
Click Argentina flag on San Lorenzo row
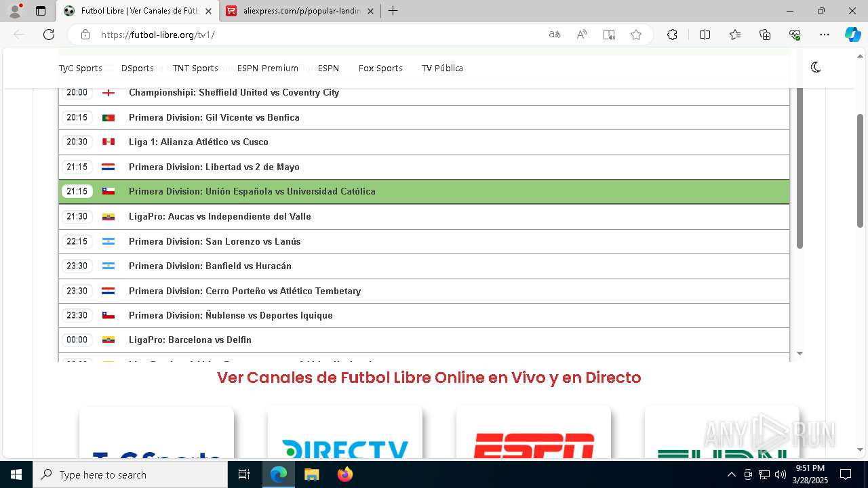108,241
